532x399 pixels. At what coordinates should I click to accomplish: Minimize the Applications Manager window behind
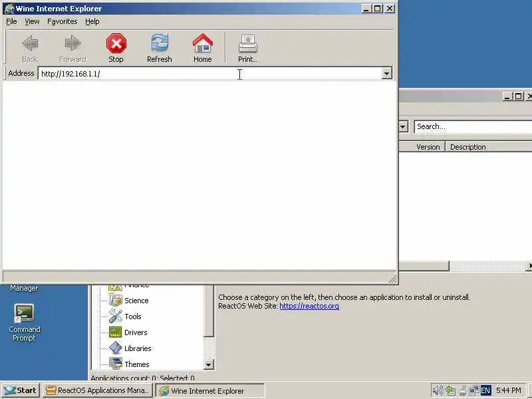507,96
